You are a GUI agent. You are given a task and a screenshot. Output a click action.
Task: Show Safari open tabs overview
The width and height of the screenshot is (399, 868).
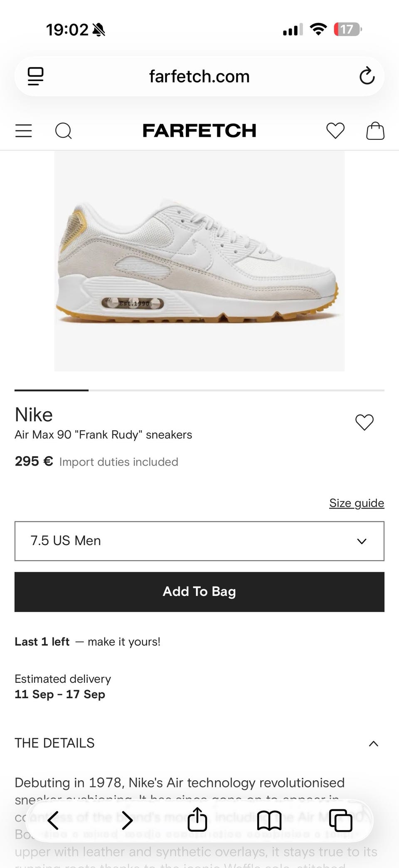tap(341, 821)
